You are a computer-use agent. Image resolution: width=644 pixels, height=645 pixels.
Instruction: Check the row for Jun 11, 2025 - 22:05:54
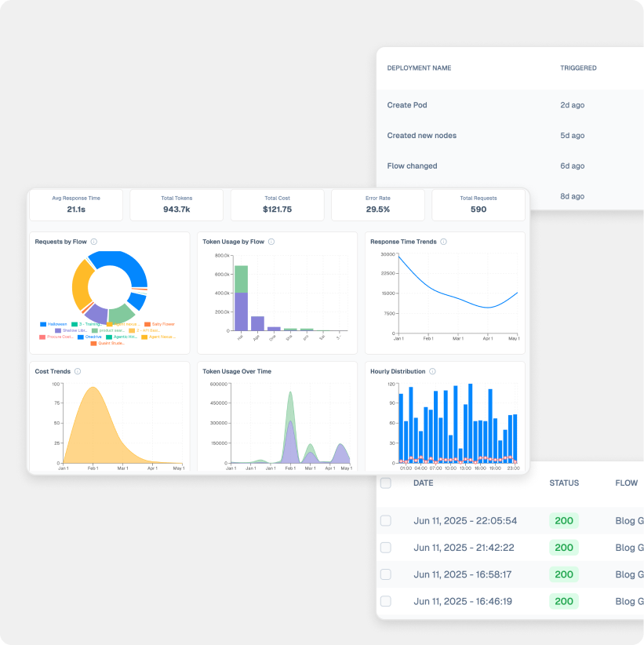[x=386, y=521]
